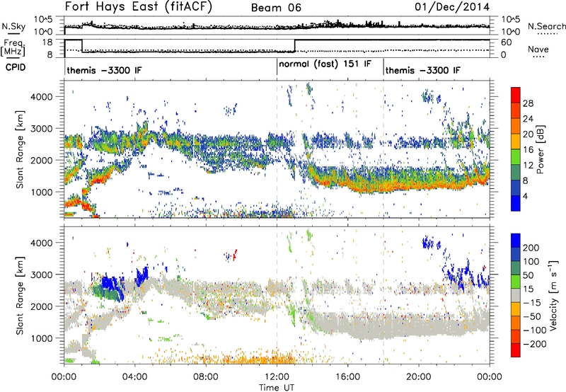
Task: Pick the red bottom segment of Velocity colorbar
Action: tap(516, 350)
